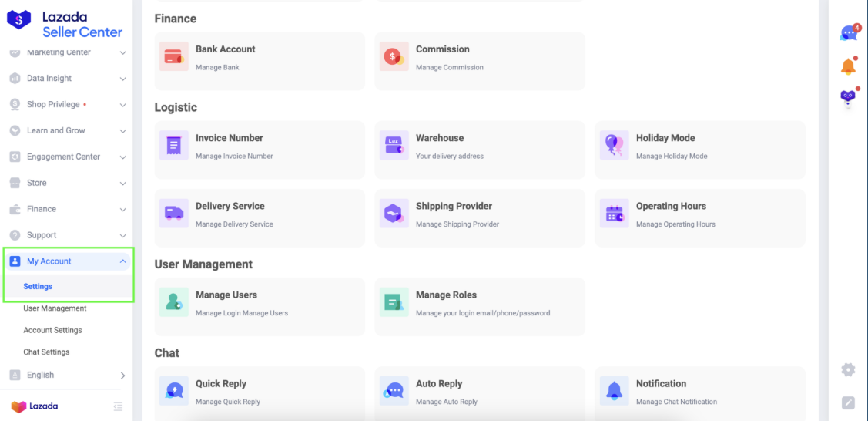The image size is (868, 421).
Task: Expand the Engagement Center chevron
Action: pyautogui.click(x=123, y=157)
